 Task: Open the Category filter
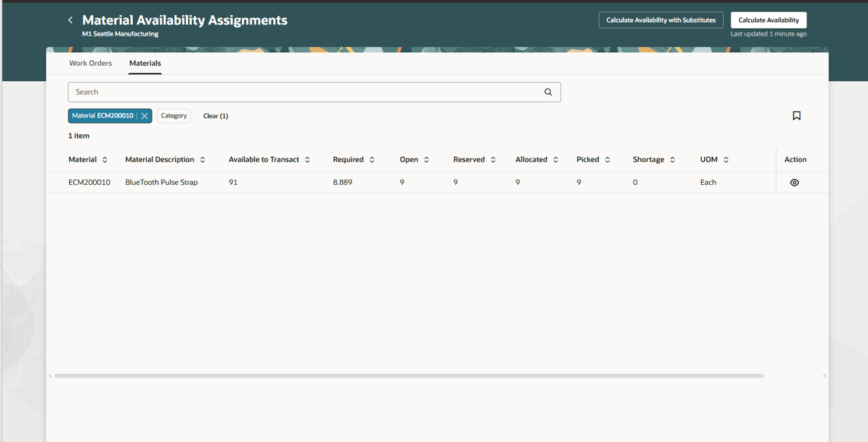(x=174, y=115)
